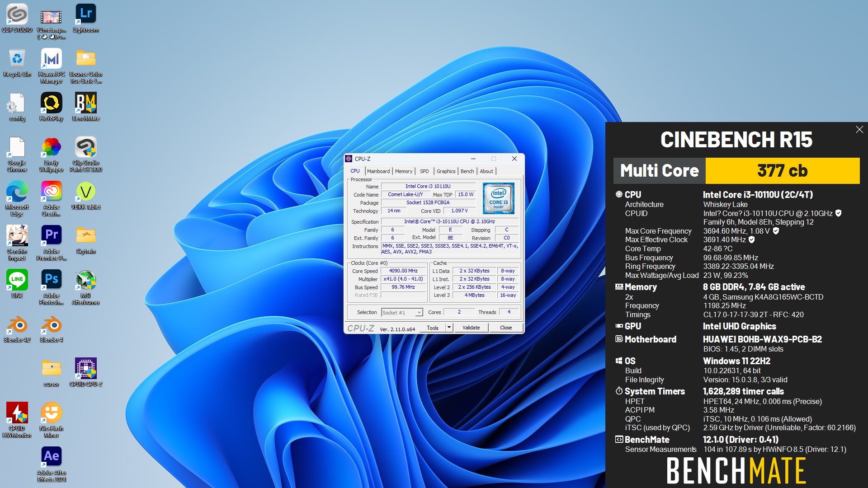868x488 pixels.
Task: Launch NiceHash Miner
Action: 51,420
